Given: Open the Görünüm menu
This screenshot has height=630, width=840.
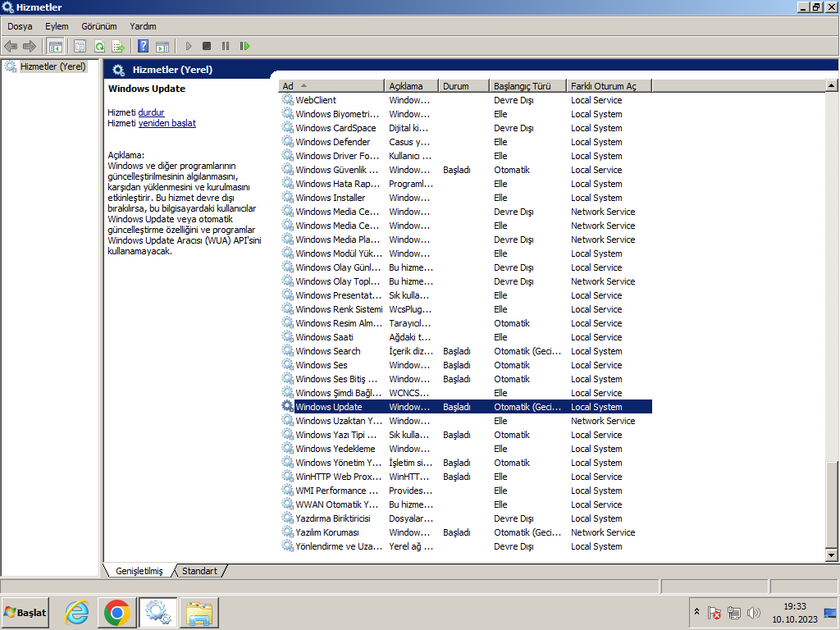Looking at the screenshot, I should (x=99, y=26).
